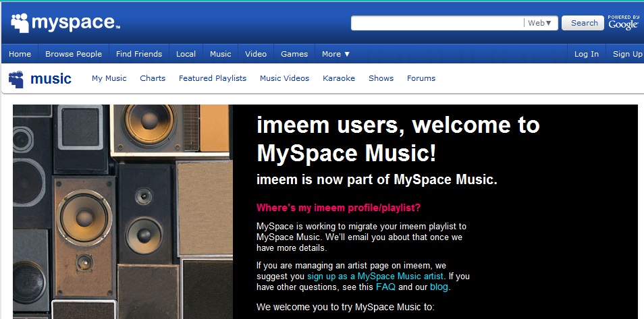Open the Forums tab
Image resolution: width=644 pixels, height=319 pixels.
421,78
